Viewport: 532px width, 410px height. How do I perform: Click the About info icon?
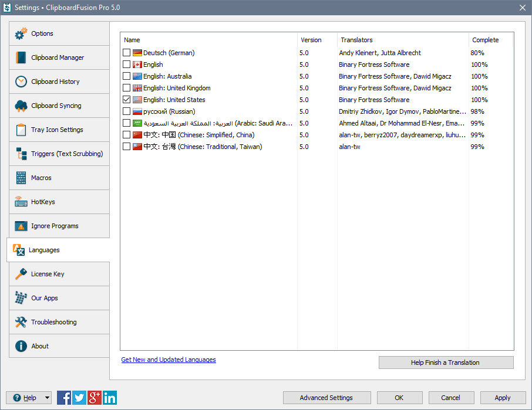[x=21, y=346]
